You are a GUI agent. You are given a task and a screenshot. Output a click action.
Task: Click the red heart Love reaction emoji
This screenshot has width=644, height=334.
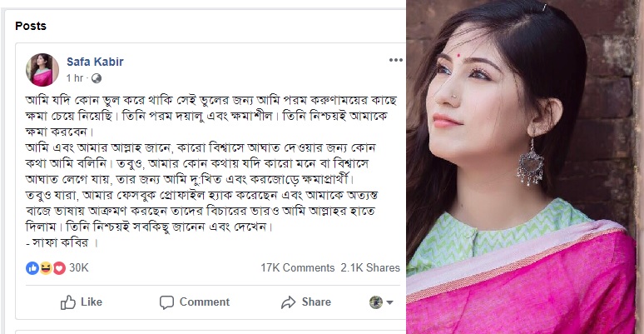click(58, 268)
